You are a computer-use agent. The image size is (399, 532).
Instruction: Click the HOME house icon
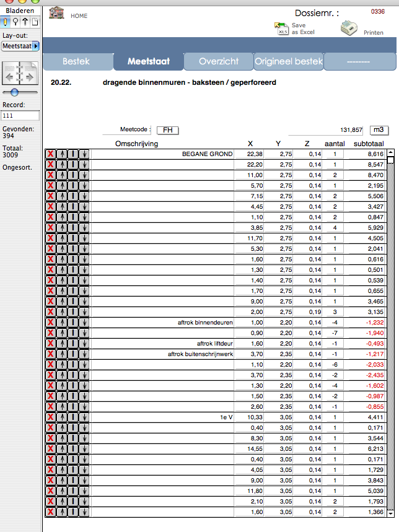tap(57, 14)
